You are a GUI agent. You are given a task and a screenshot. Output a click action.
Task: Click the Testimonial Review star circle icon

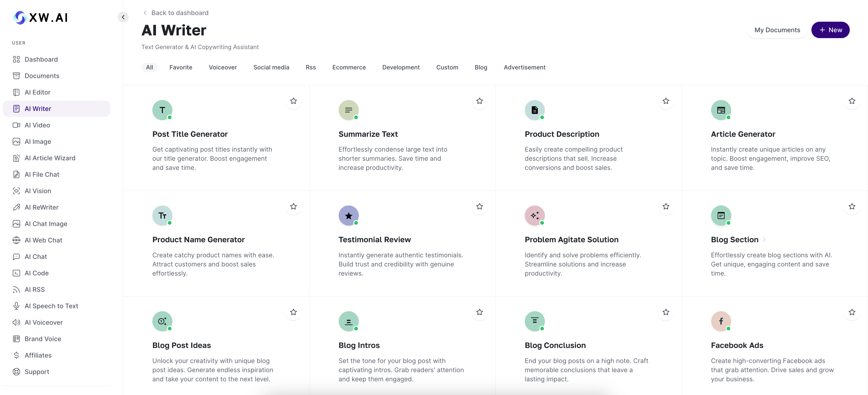[348, 216]
